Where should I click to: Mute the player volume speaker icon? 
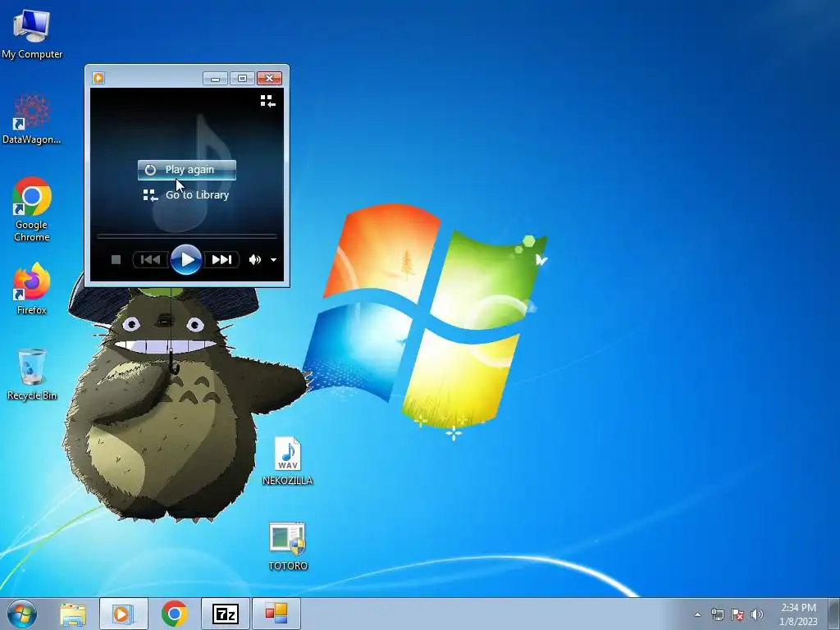(254, 260)
